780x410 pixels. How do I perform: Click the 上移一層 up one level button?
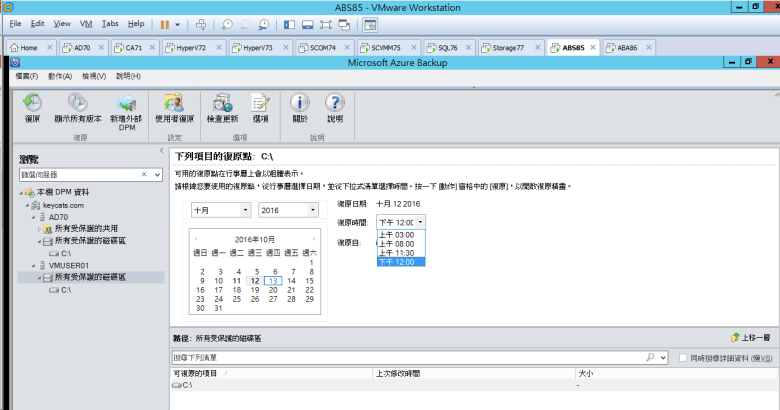point(751,339)
